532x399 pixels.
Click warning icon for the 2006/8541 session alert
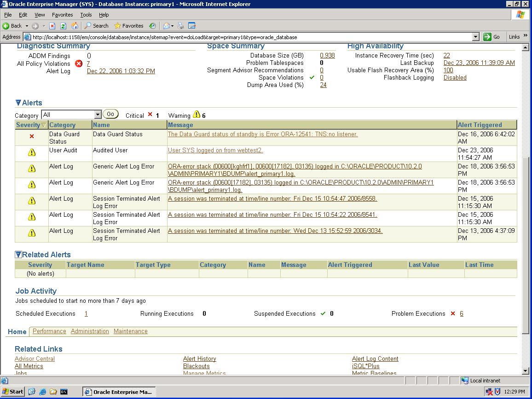(32, 216)
